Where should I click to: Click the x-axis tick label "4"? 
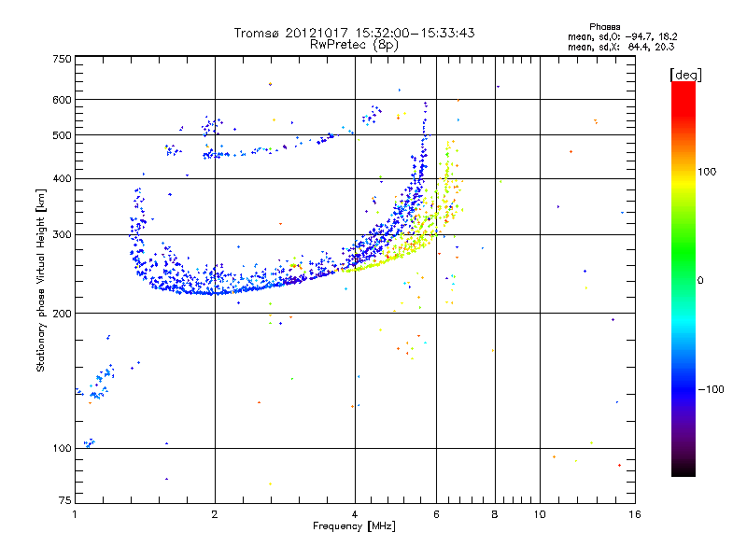(x=355, y=514)
